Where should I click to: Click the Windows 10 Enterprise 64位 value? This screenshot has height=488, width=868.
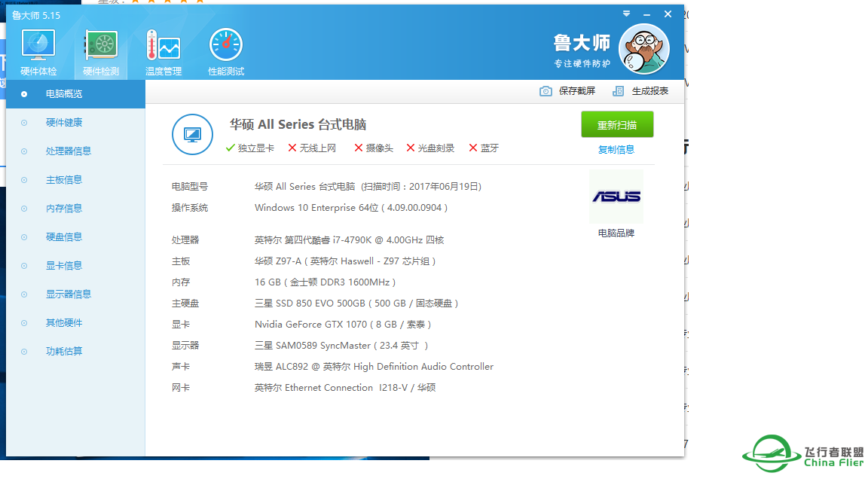351,208
